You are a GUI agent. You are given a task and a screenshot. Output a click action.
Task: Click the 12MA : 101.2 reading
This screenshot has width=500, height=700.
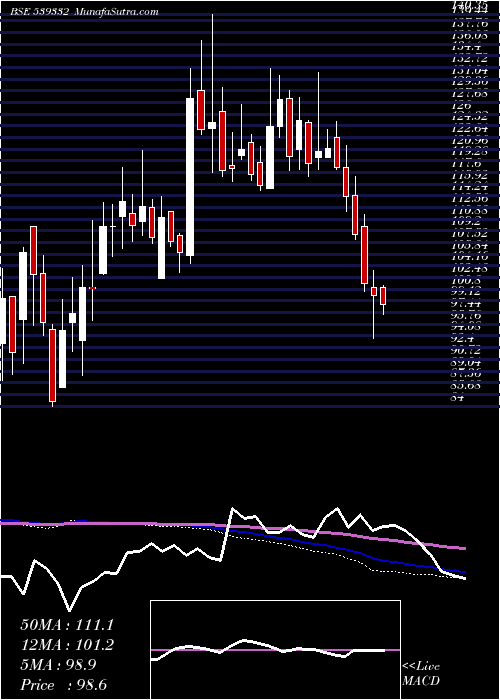(x=67, y=645)
